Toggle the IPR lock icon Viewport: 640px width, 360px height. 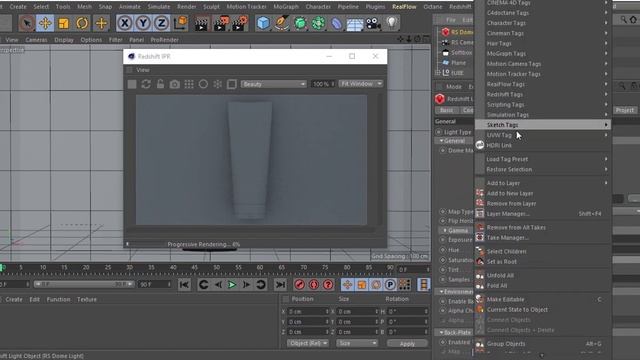[160, 84]
